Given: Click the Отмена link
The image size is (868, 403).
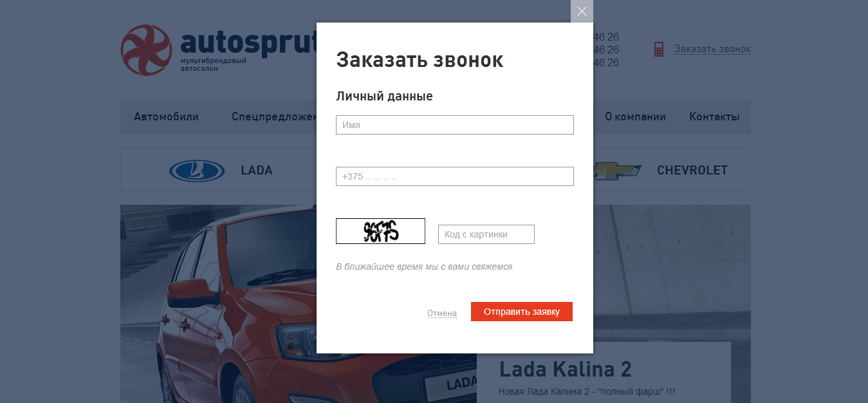Looking at the screenshot, I should (x=442, y=314).
